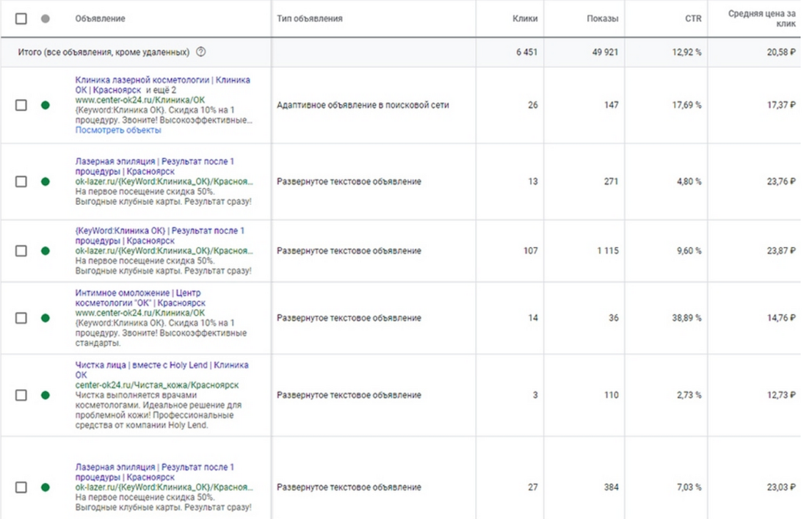Check the box for the {KeyWord:Клиника ОК} headline ad
812x519 pixels.
pos(21,251)
